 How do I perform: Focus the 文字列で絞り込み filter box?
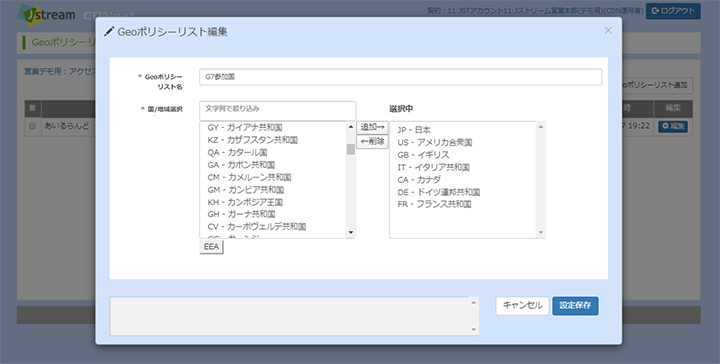point(277,111)
